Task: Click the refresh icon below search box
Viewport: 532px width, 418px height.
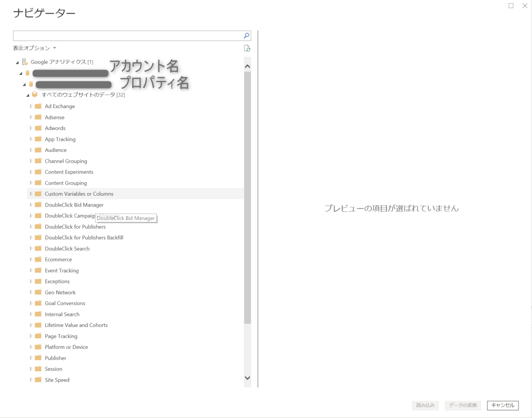Action: 247,49
